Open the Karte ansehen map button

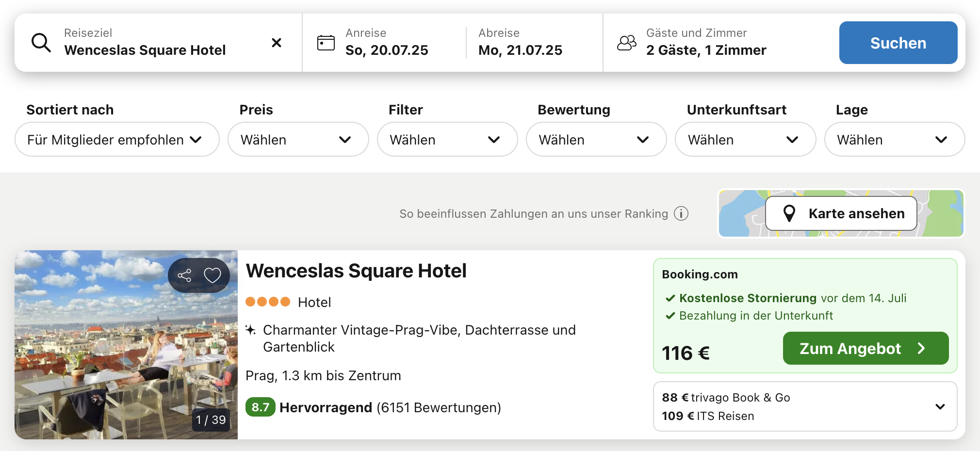click(841, 213)
